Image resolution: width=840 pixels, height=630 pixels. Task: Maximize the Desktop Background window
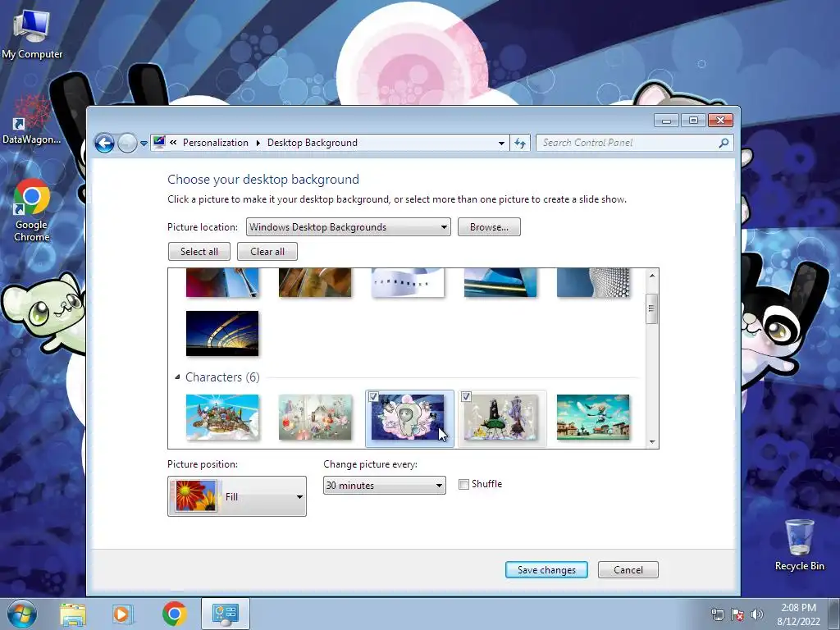693,120
